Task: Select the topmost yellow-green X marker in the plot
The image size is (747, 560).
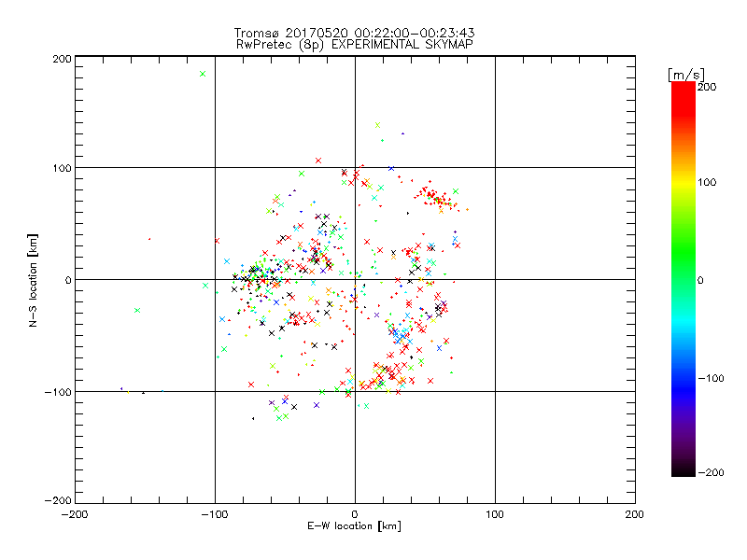Action: [378, 125]
